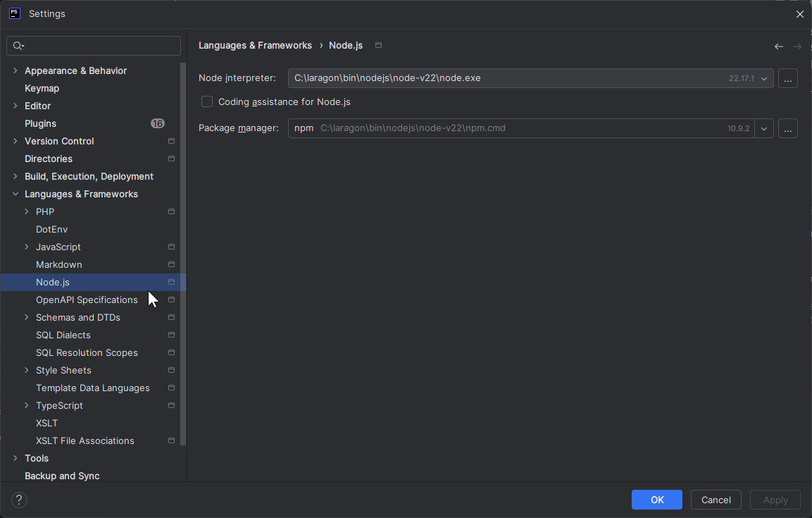Go back using the left arrow icon
The width and height of the screenshot is (812, 518).
tap(778, 47)
